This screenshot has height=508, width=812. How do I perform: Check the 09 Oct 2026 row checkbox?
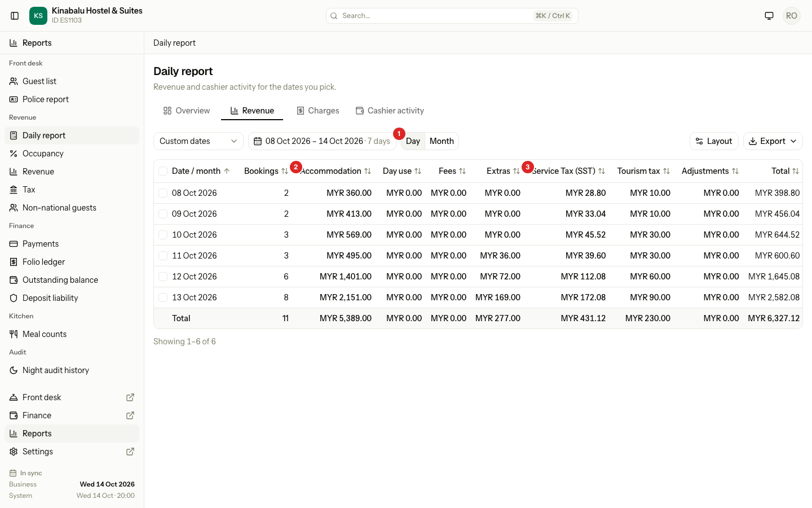pos(163,214)
